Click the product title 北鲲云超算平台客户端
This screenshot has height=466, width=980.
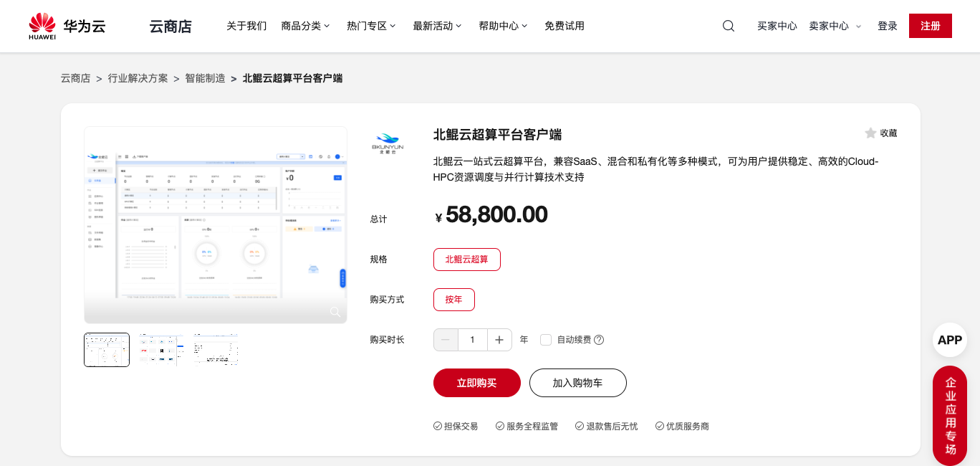(497, 135)
